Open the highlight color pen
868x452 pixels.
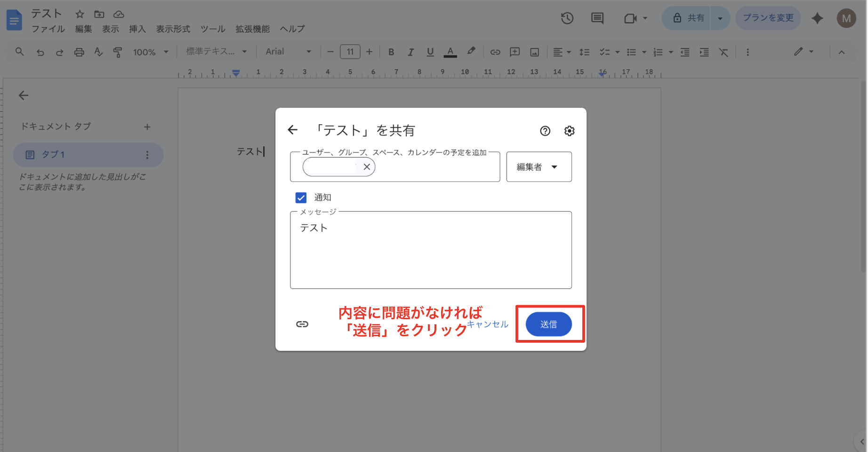point(471,51)
